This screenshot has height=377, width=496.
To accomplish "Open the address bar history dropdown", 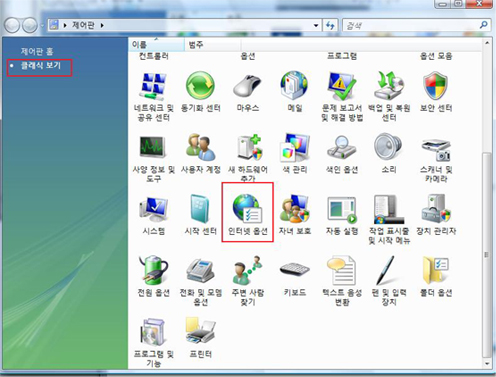I will click(316, 25).
